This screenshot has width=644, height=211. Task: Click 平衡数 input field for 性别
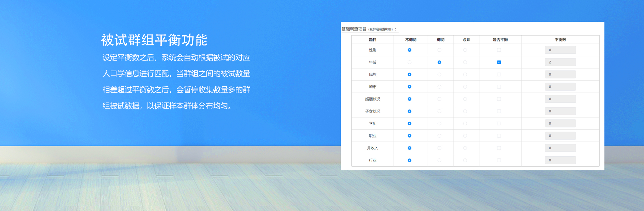coord(560,50)
